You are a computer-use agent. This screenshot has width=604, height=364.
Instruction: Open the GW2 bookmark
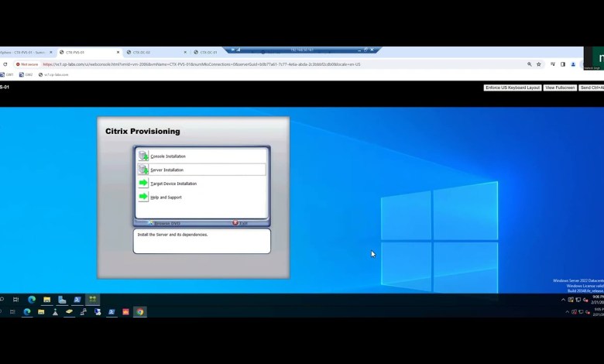(x=26, y=74)
